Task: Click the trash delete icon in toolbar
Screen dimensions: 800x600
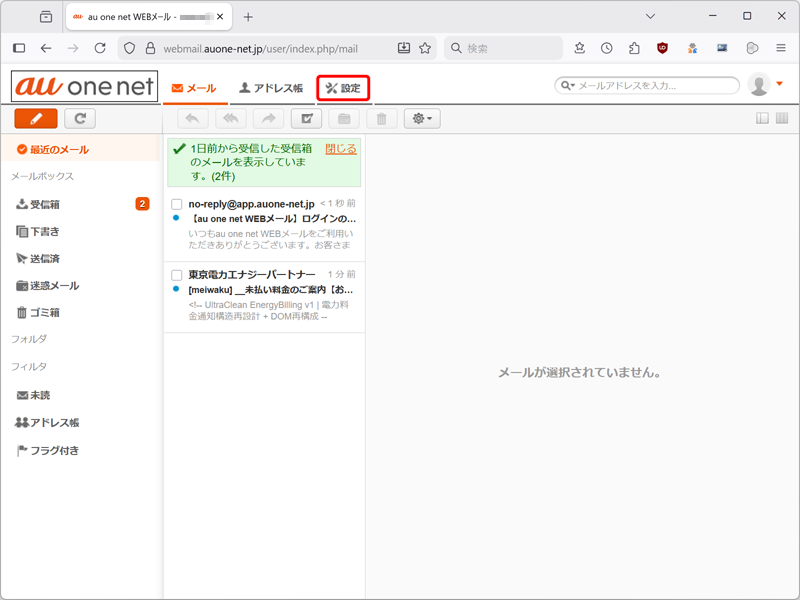Action: click(x=381, y=119)
